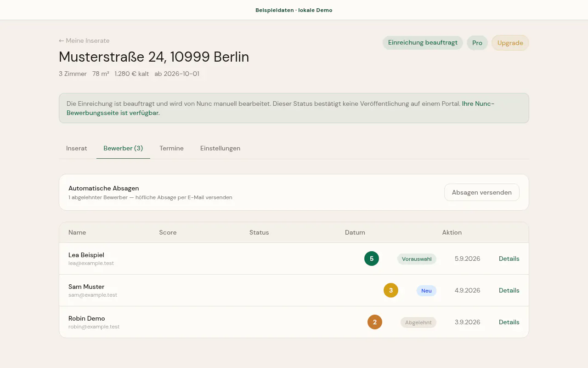Click the Aktion column header
Screen dimensions: 588x368
(452, 232)
